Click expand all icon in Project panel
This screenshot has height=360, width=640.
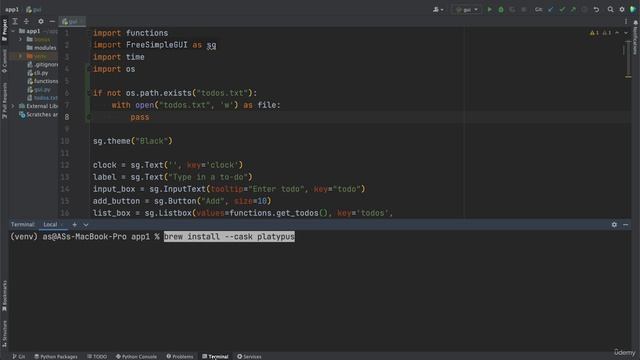tap(15, 21)
